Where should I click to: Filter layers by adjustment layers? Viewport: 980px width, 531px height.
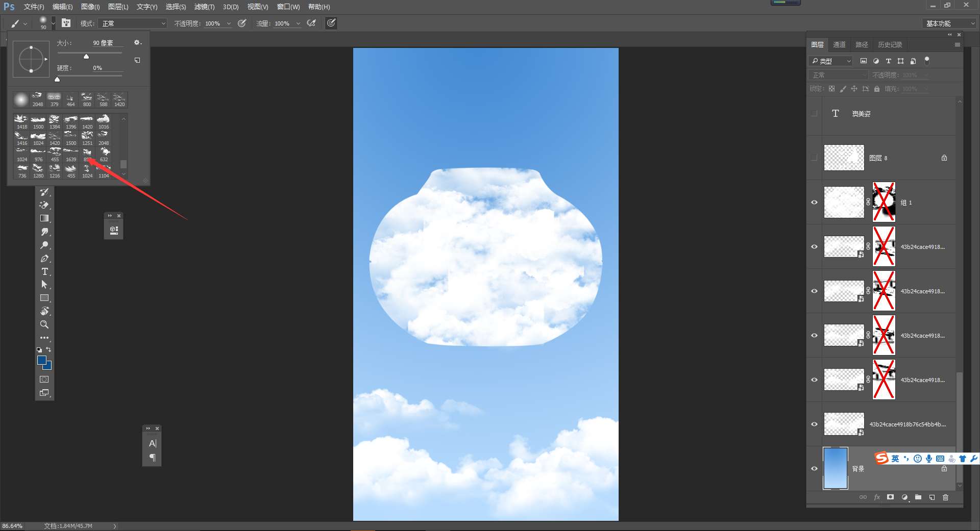tap(876, 61)
